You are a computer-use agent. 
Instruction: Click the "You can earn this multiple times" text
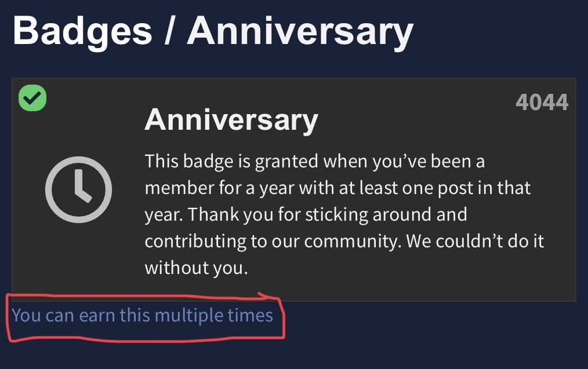[143, 316]
